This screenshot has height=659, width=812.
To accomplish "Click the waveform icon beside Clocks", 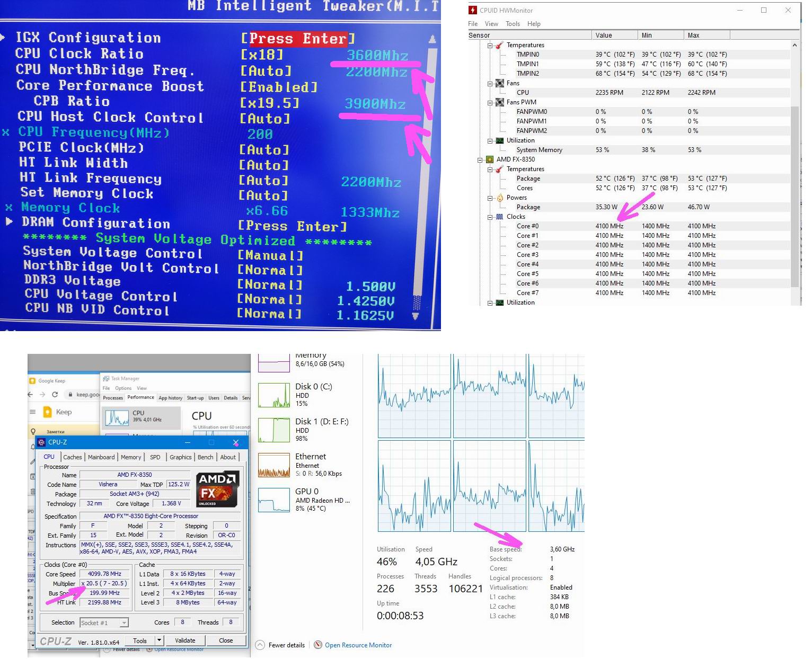I will tap(499, 217).
